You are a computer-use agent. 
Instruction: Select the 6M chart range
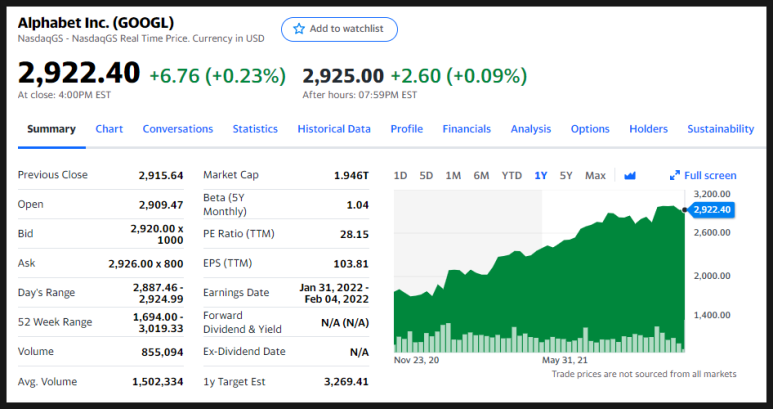point(481,175)
